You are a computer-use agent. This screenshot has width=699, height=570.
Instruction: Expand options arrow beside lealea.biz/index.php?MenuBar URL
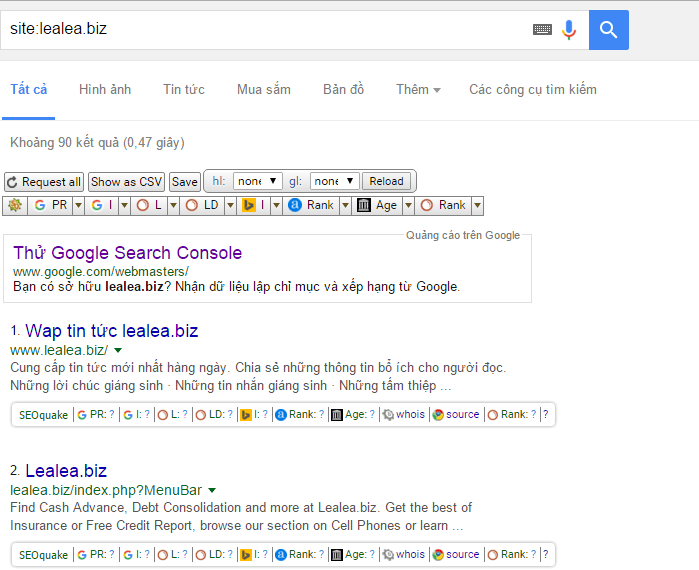212,490
